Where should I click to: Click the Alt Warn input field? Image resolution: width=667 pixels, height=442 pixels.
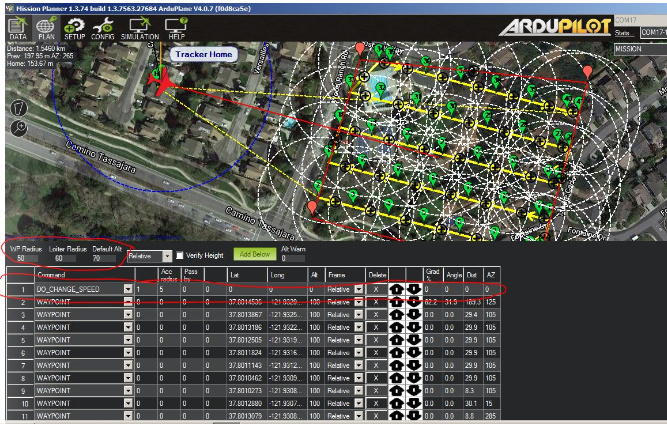pyautogui.click(x=293, y=258)
